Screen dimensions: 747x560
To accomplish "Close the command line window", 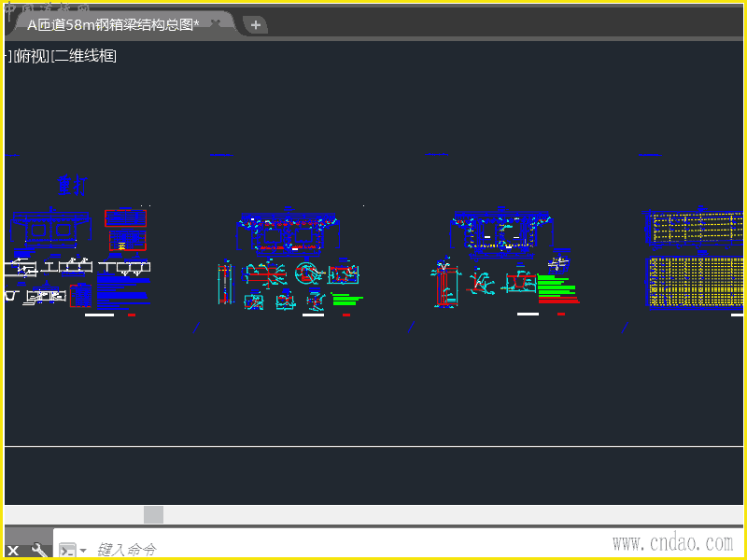I will point(13,551).
